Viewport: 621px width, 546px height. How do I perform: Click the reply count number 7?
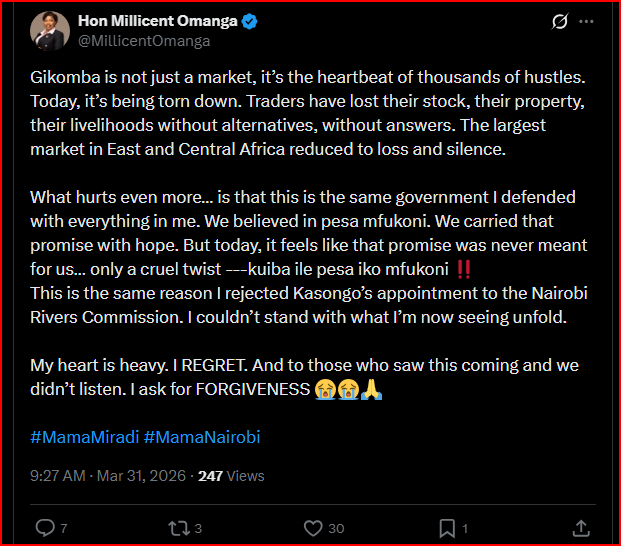click(64, 528)
